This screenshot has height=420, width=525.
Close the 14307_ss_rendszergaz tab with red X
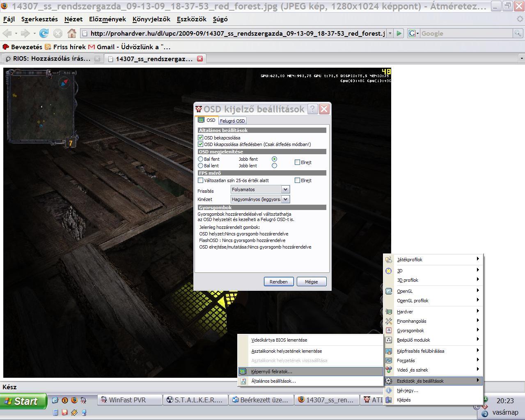click(x=200, y=59)
